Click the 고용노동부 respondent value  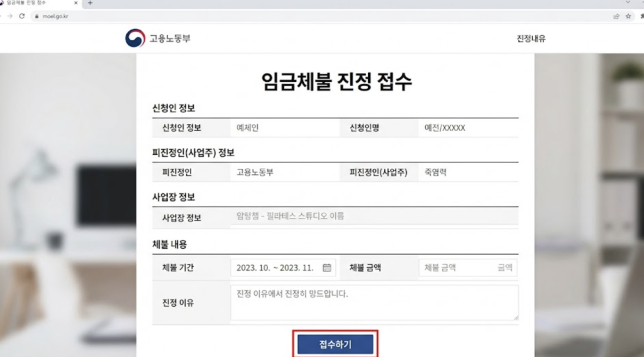tap(255, 173)
